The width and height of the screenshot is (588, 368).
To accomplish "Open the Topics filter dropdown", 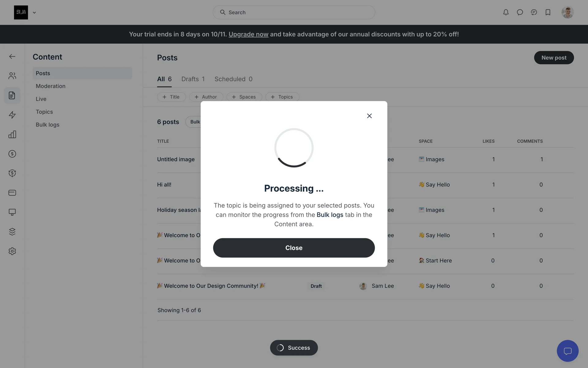I will click(x=282, y=97).
